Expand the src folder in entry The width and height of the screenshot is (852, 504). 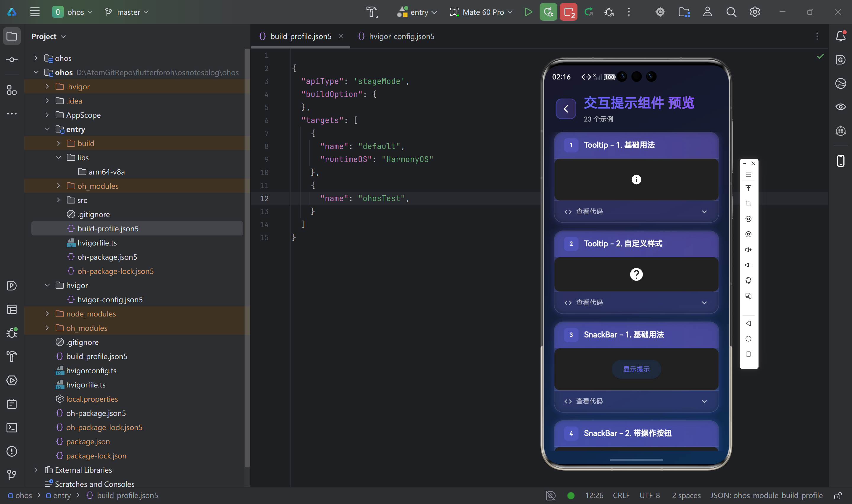pos(58,200)
